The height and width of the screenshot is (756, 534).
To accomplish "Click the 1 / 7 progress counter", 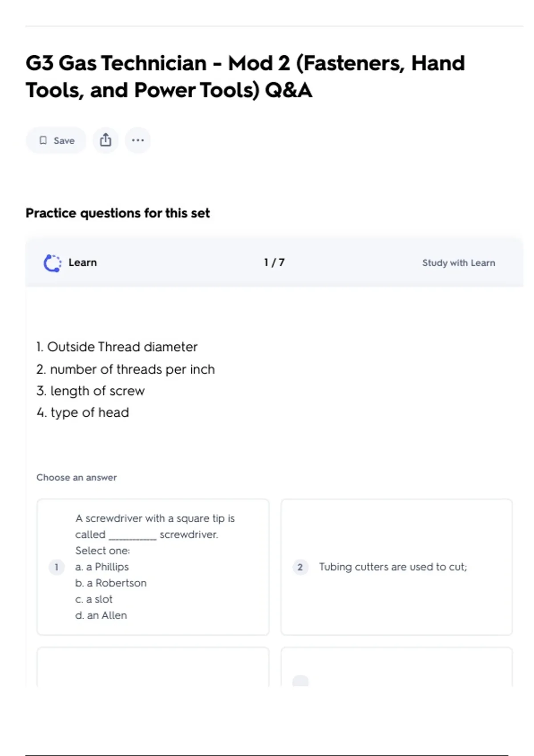I will 274,263.
